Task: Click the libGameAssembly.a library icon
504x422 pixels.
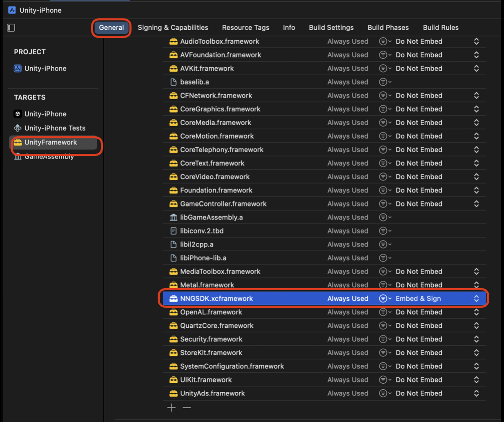Action: click(x=174, y=218)
